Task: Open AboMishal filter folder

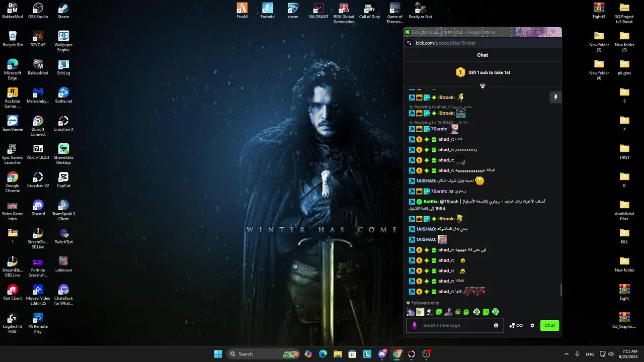Action: [x=624, y=210]
